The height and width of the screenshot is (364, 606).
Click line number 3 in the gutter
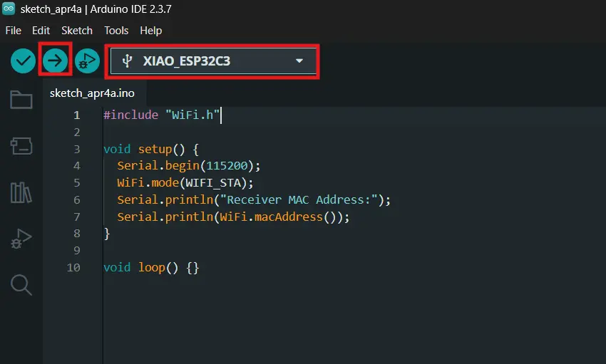(x=77, y=149)
